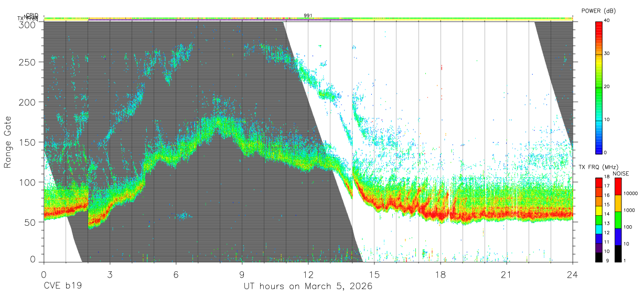644x297 pixels.
Task: Select the green noise swatch between 100 and 1000
Action: 618,219
